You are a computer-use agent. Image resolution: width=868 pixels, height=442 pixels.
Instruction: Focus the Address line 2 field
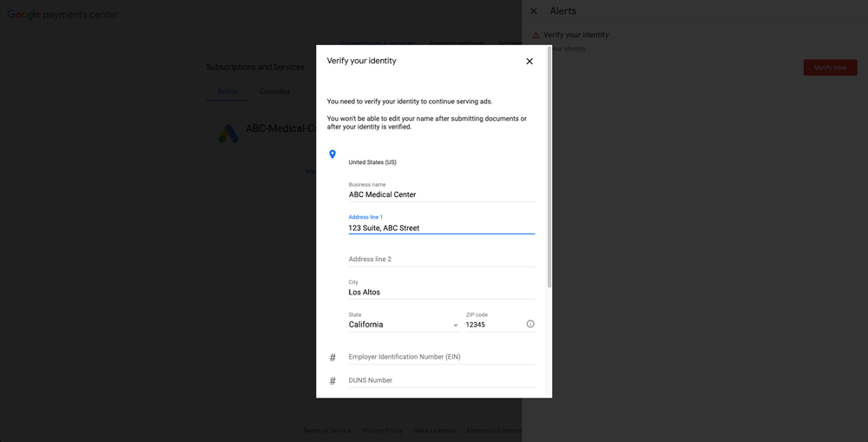[x=441, y=260]
